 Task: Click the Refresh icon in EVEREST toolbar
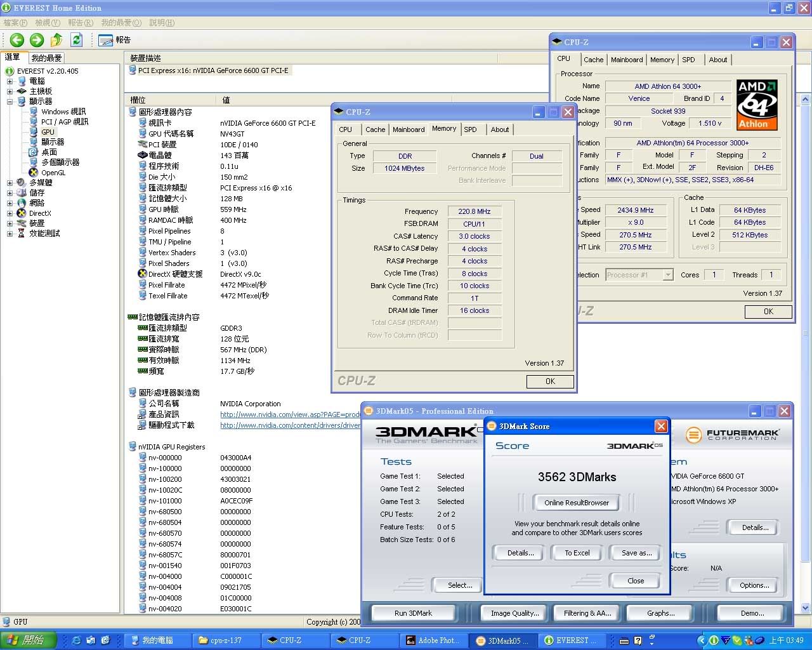[x=76, y=40]
